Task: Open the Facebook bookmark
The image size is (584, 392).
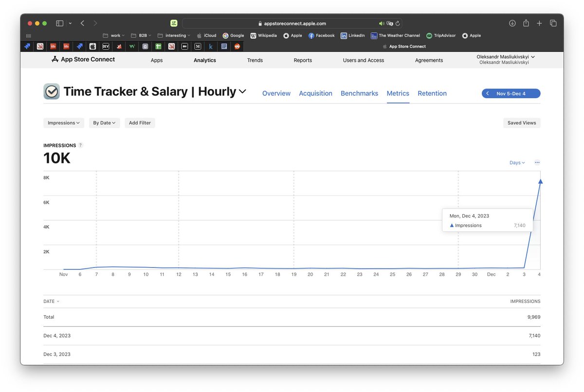Action: click(322, 36)
